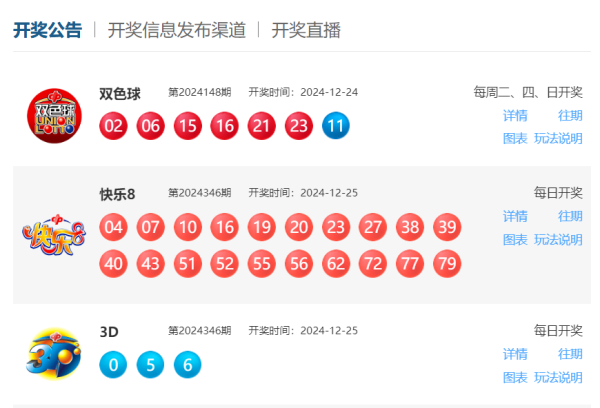Open 玩法说明 link for 3D
This screenshot has width=600, height=408.
coord(558,378)
